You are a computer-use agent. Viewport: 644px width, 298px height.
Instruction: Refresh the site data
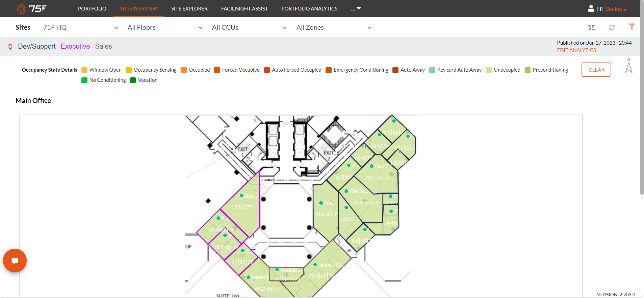[612, 27]
